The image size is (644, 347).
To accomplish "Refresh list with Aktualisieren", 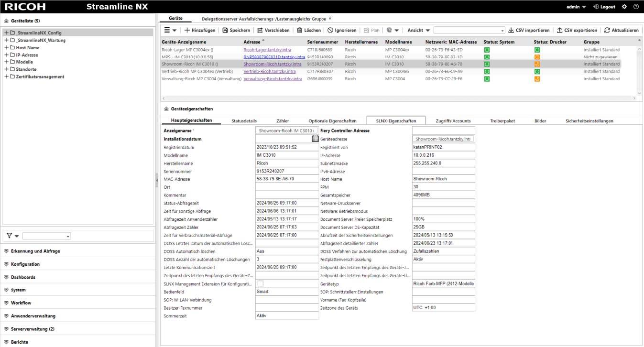I will point(621,30).
